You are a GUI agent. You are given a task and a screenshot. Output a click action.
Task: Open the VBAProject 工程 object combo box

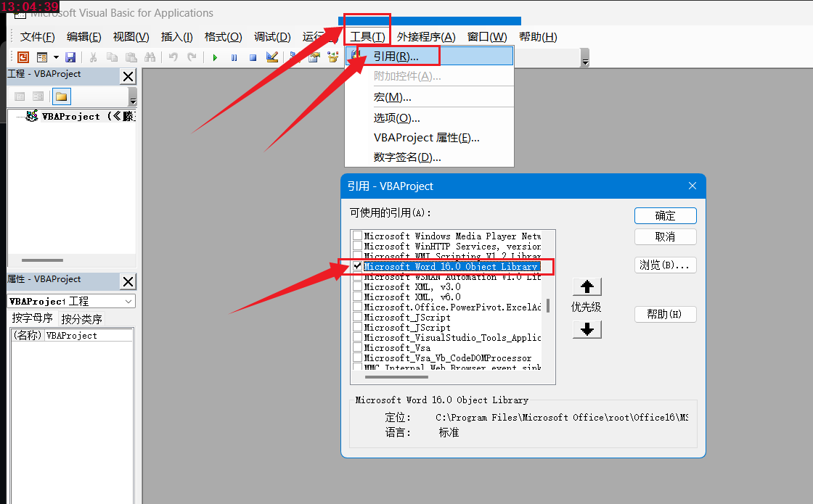click(x=72, y=302)
